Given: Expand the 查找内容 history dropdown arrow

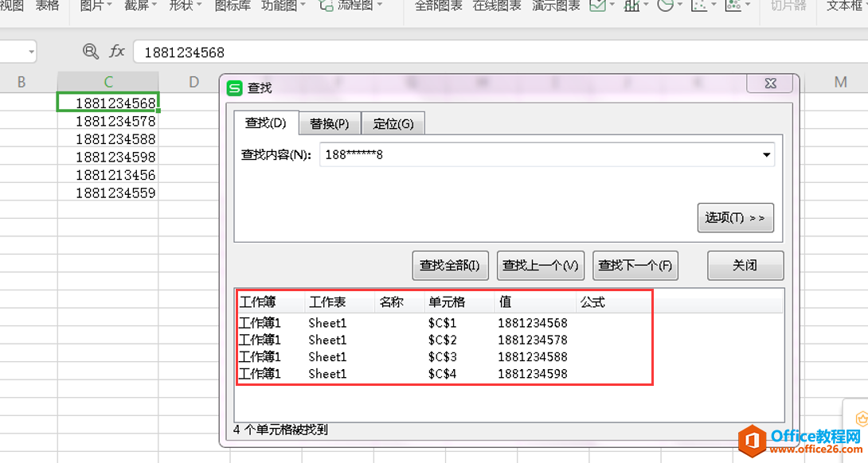Looking at the screenshot, I should [x=766, y=155].
